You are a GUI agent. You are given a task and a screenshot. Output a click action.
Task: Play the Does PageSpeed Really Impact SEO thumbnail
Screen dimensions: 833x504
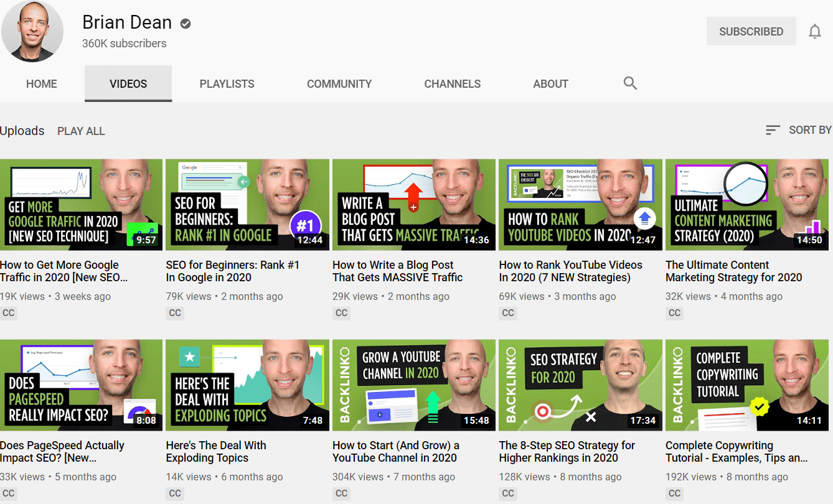point(81,385)
